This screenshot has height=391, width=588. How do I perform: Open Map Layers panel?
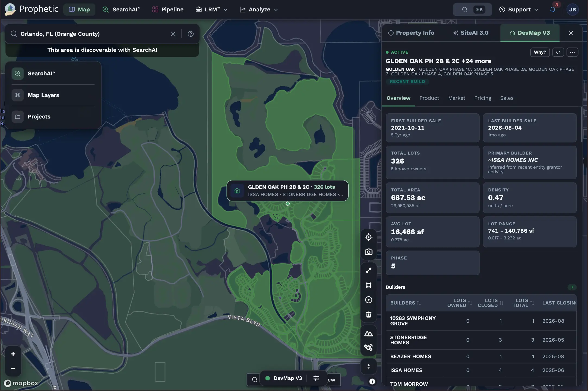pyautogui.click(x=53, y=95)
